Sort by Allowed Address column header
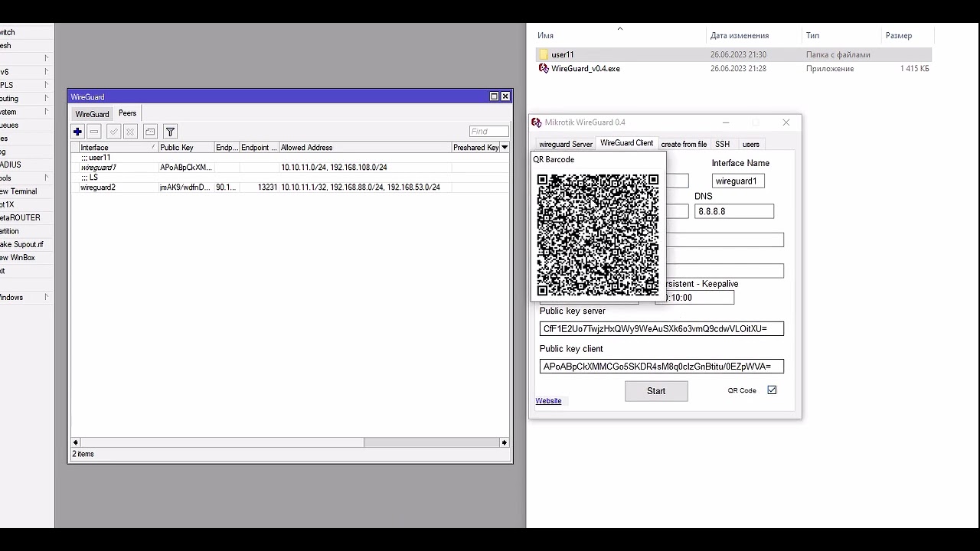 (365, 147)
